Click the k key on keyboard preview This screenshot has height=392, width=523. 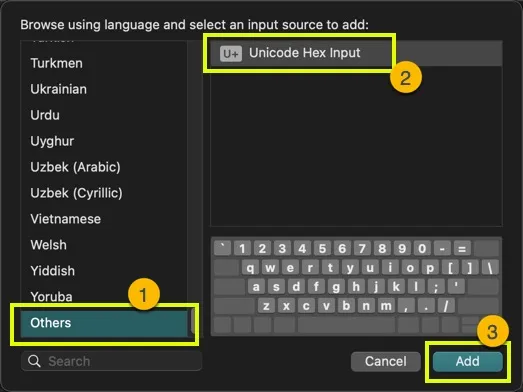(396, 287)
